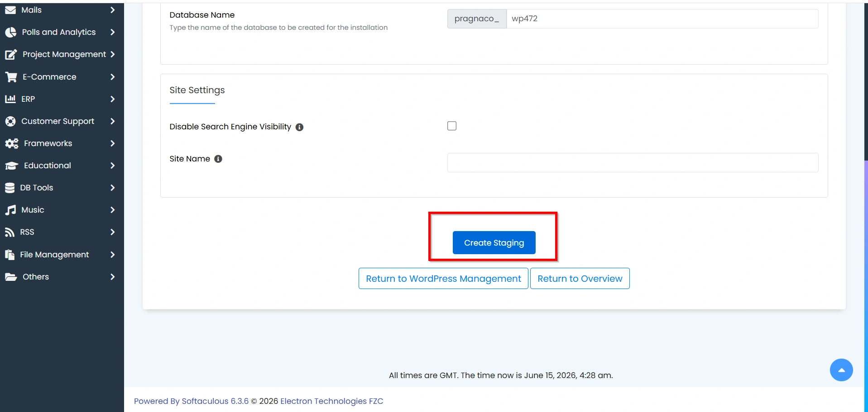Click the File Management files icon

click(x=10, y=255)
